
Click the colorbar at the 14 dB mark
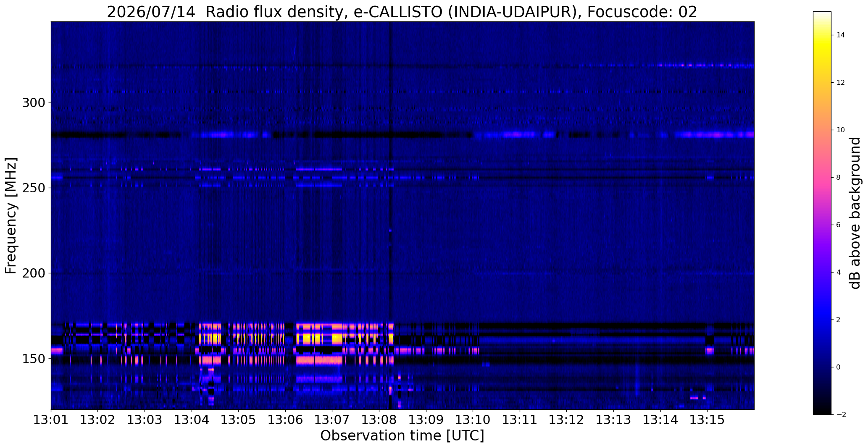click(x=822, y=35)
